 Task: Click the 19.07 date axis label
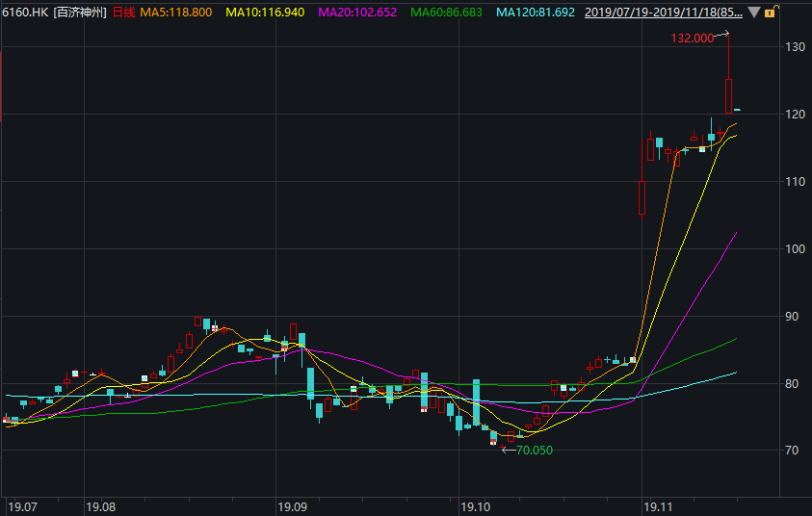[23, 506]
